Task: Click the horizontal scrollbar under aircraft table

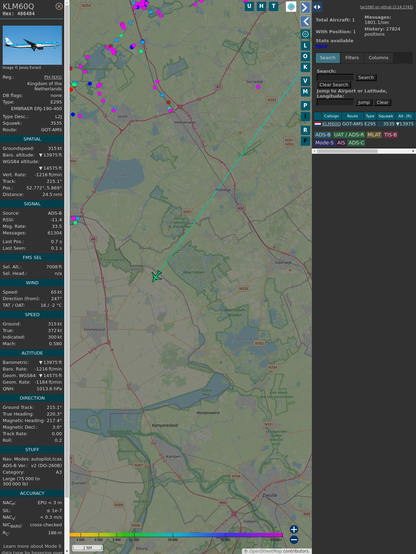Action: (x=363, y=151)
